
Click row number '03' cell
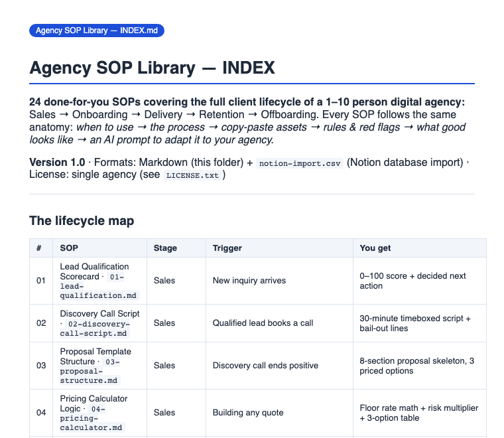tap(41, 366)
